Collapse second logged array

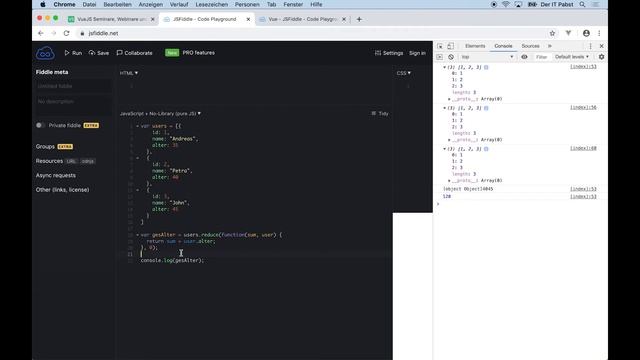pyautogui.click(x=444, y=108)
